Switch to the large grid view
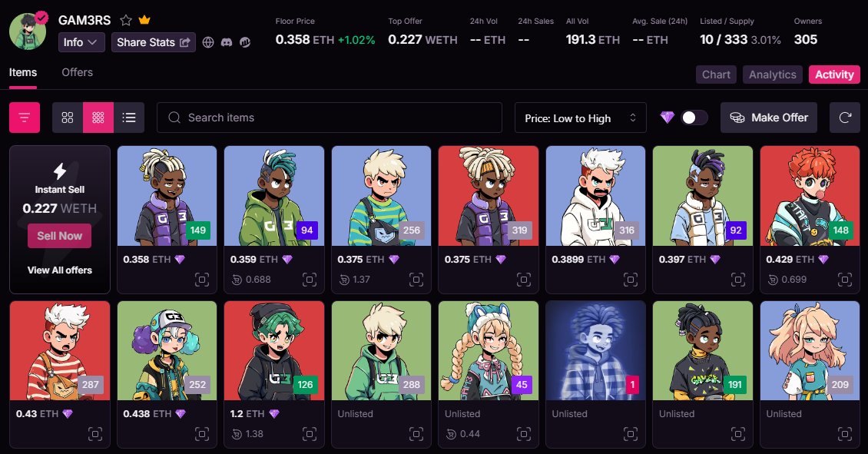Viewport: 868px width, 454px height. (x=68, y=118)
